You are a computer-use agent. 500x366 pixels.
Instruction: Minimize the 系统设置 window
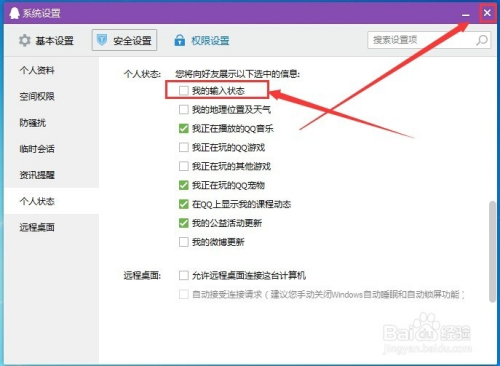click(466, 14)
